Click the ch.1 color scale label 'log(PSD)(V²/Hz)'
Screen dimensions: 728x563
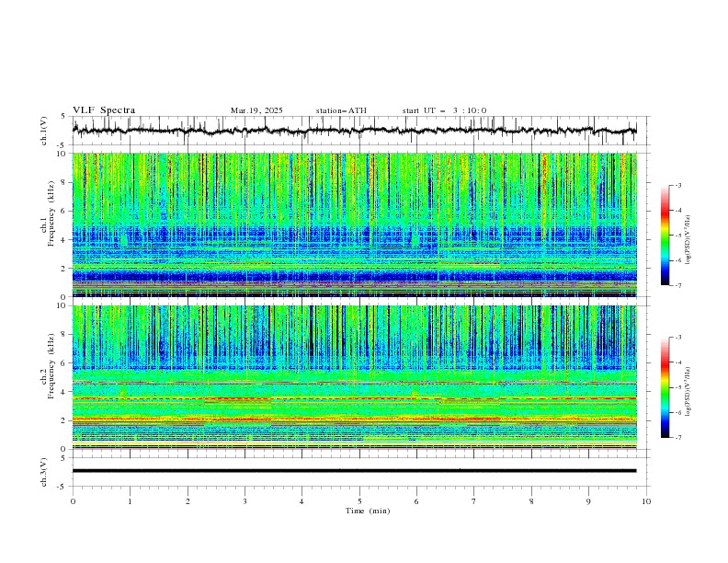click(x=688, y=240)
